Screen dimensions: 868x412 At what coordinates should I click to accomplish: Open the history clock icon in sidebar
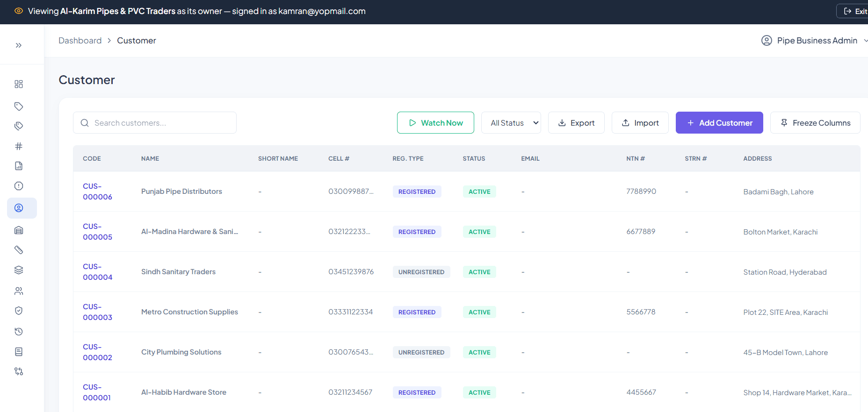click(x=19, y=332)
